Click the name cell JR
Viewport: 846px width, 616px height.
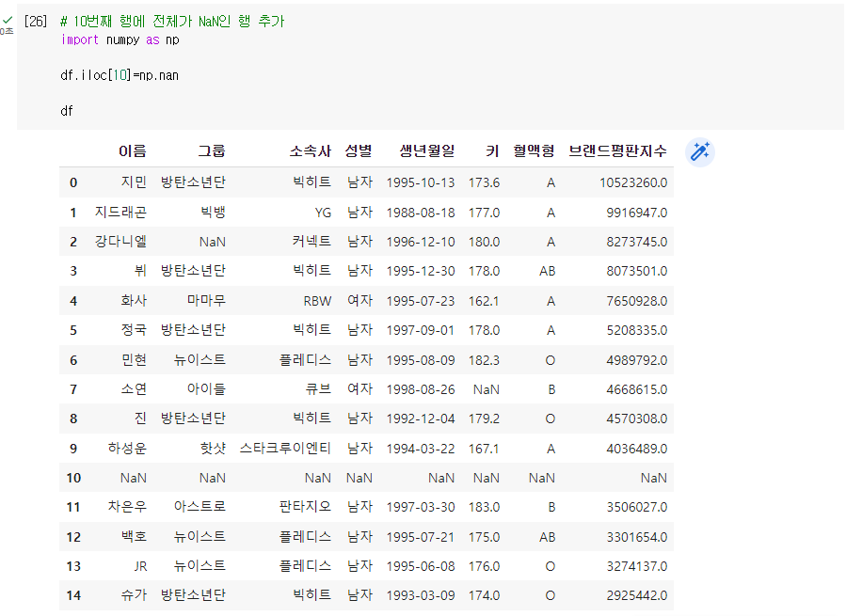point(140,566)
